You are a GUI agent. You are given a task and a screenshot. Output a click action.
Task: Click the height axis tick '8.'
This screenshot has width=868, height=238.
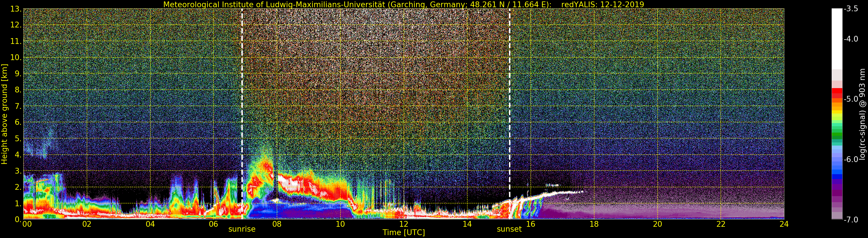click(x=18, y=90)
